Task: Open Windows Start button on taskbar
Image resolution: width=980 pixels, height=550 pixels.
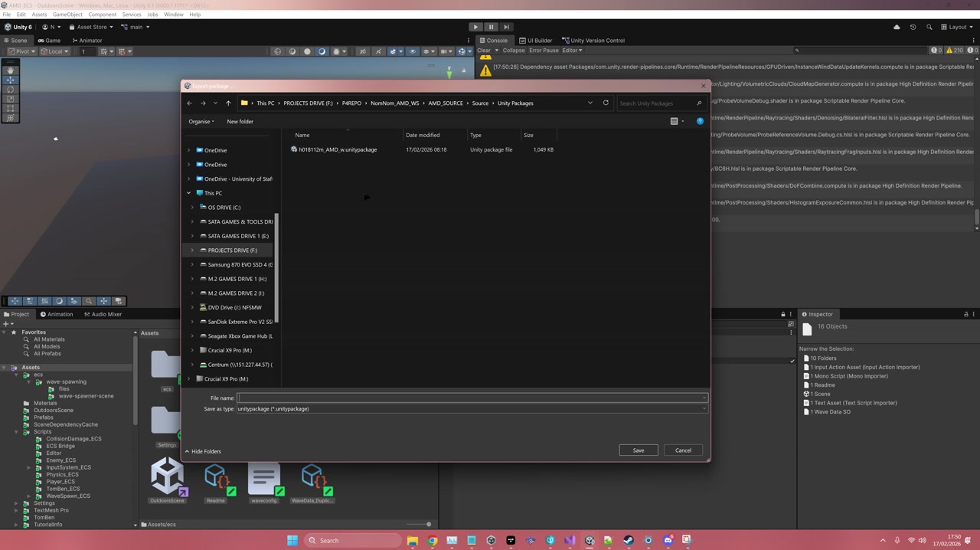Action: point(292,540)
